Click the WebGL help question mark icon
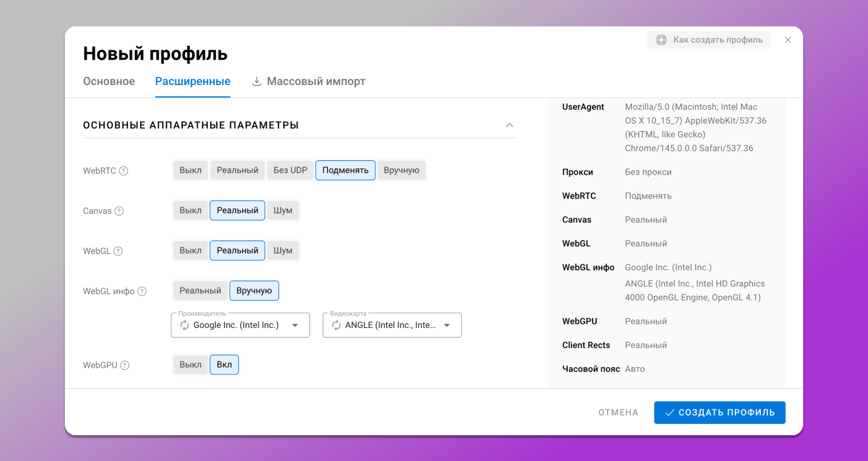The width and height of the screenshot is (868, 461). coord(118,251)
